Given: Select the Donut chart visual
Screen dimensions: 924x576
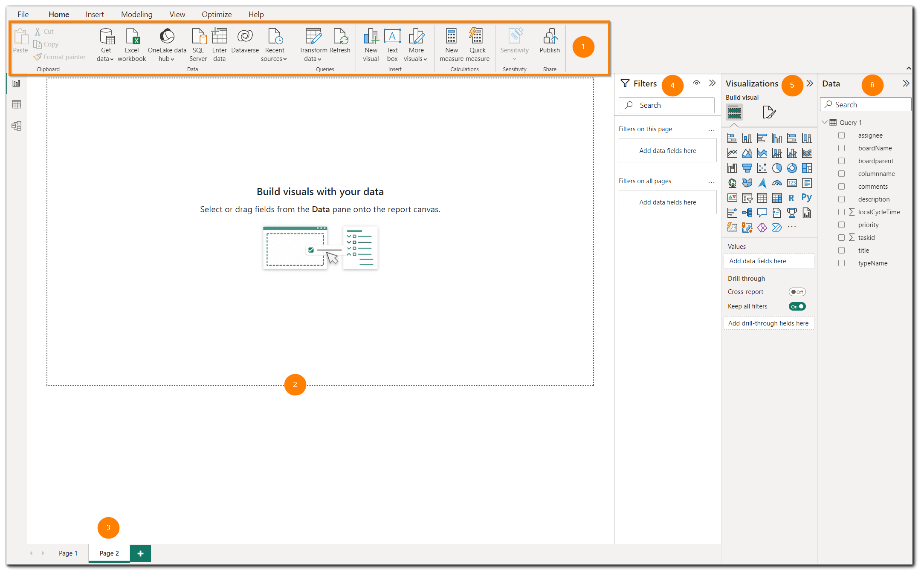Looking at the screenshot, I should click(792, 168).
